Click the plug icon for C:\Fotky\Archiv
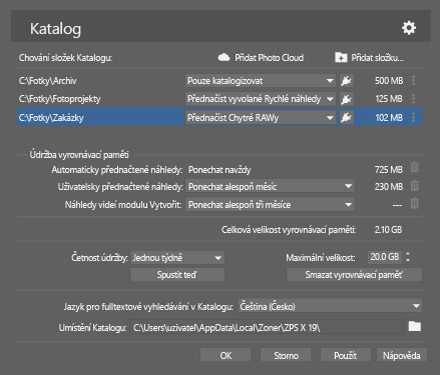Image resolution: width=440 pixels, height=375 pixels. pos(346,81)
